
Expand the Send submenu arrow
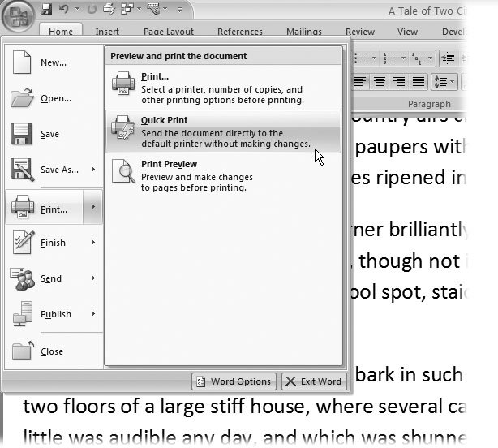click(93, 278)
